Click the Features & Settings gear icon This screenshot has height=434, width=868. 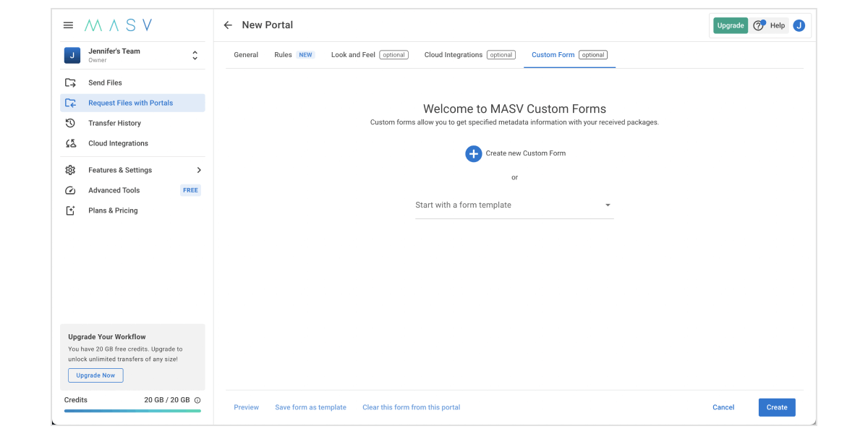point(70,170)
